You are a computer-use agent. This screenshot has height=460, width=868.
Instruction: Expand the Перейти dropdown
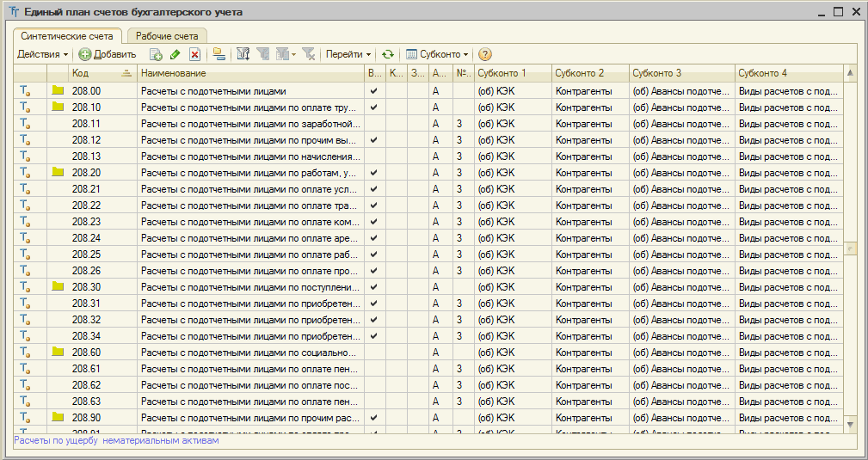click(348, 54)
